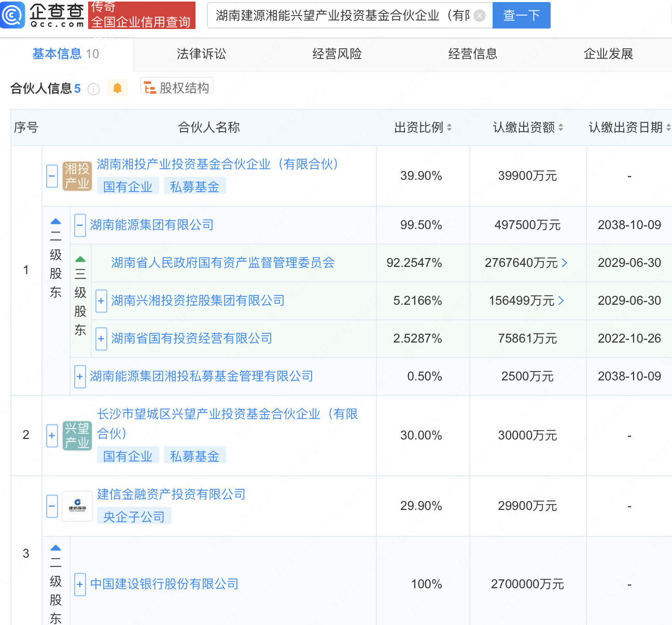Sort by 出资比例 column
Viewport: 672px width, 625px height.
coord(449,127)
